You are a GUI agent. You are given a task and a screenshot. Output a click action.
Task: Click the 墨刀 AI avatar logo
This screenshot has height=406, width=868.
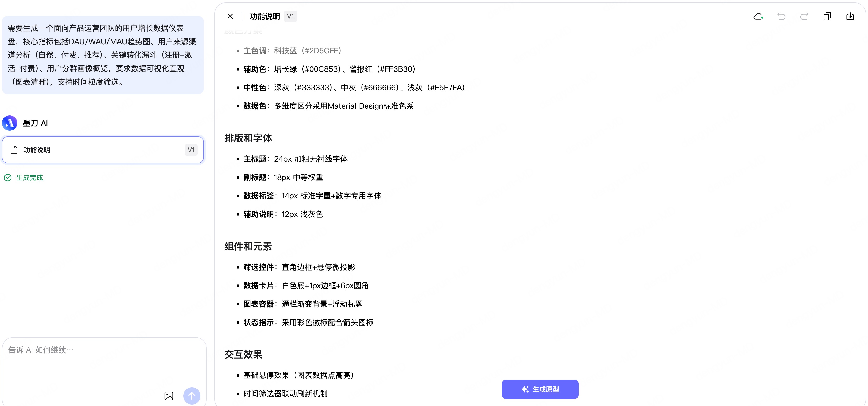coord(10,123)
